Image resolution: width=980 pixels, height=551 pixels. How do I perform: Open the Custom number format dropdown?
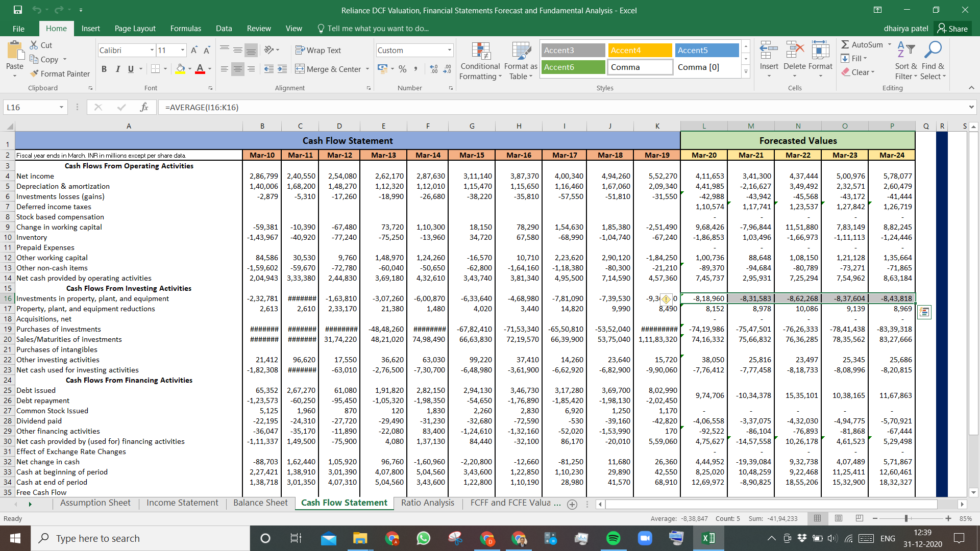coord(449,50)
